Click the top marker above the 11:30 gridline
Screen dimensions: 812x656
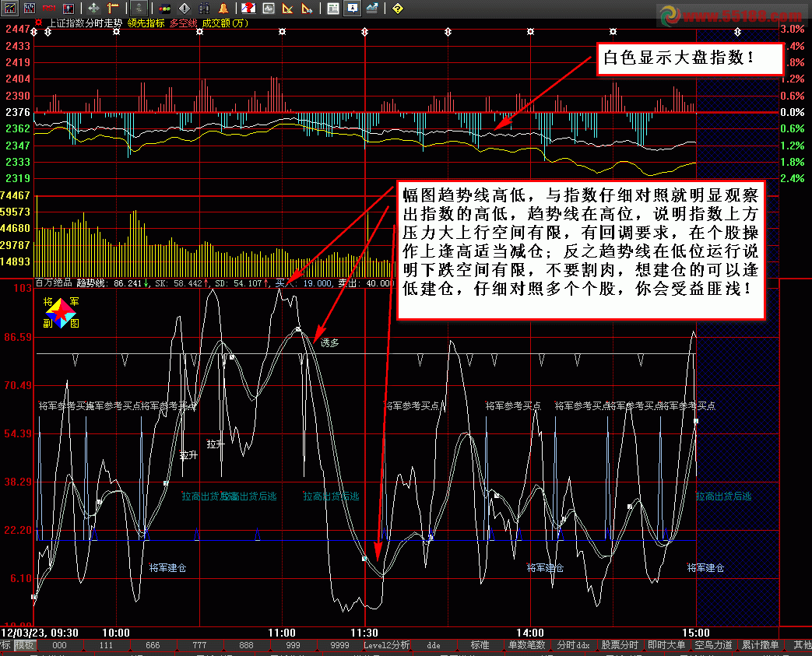(x=364, y=32)
